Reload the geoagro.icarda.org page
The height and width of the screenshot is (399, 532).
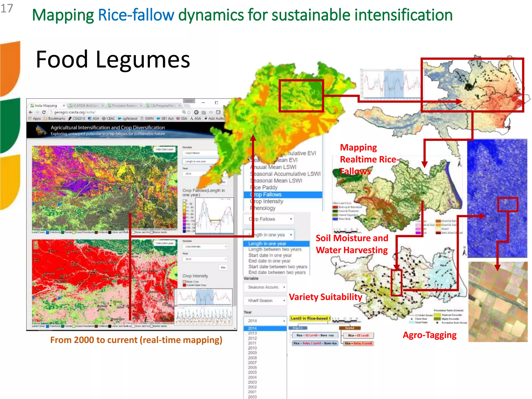(44, 112)
